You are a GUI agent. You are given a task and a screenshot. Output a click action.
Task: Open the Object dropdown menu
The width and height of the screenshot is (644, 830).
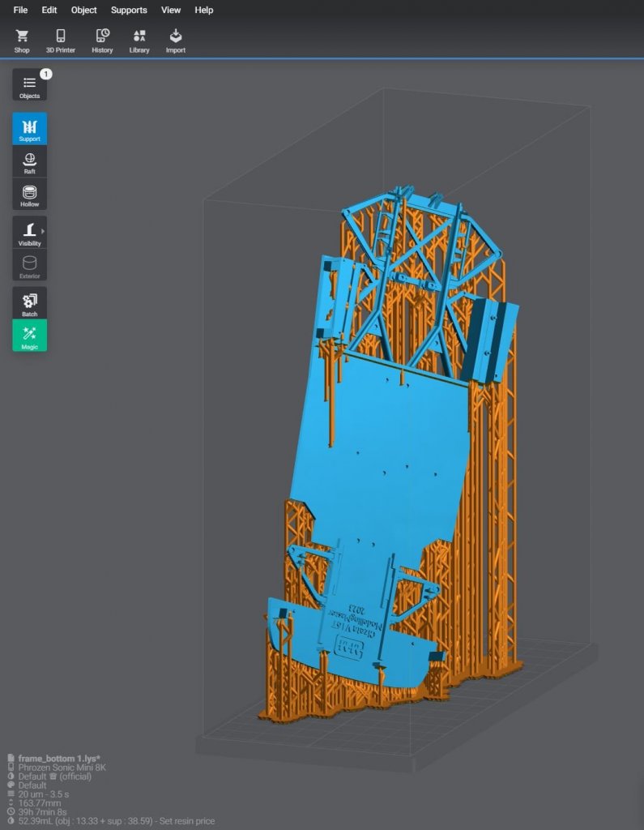click(x=83, y=11)
